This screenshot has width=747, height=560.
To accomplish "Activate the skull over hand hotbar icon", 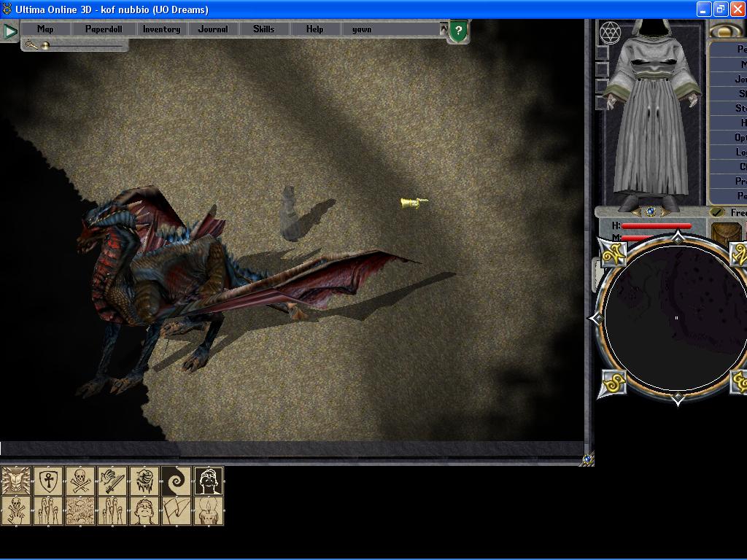I will 16,511.
